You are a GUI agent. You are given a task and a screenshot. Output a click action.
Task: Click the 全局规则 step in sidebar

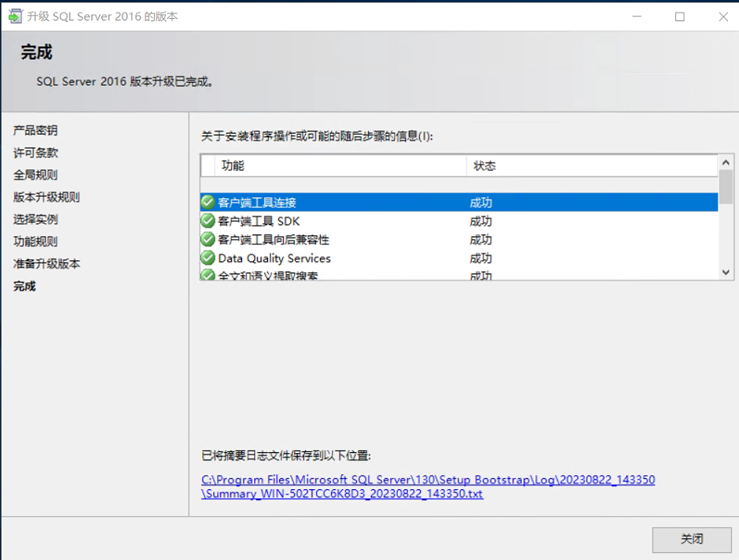point(35,175)
